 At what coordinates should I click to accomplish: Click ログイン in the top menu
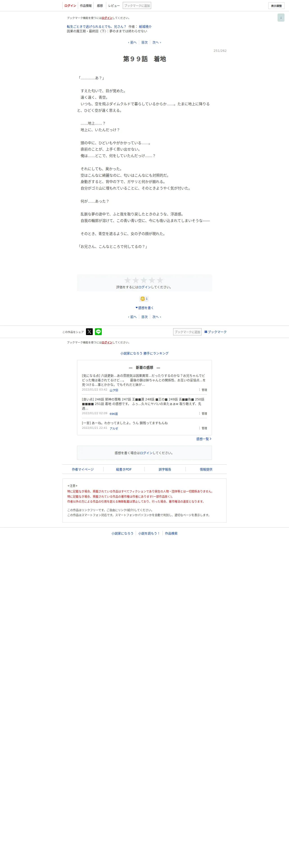point(70,6)
